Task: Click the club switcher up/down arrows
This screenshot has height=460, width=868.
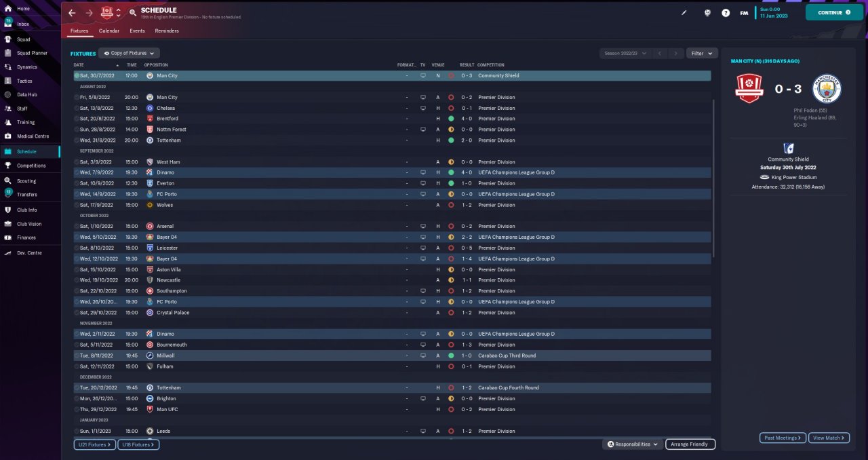Action: [x=119, y=12]
